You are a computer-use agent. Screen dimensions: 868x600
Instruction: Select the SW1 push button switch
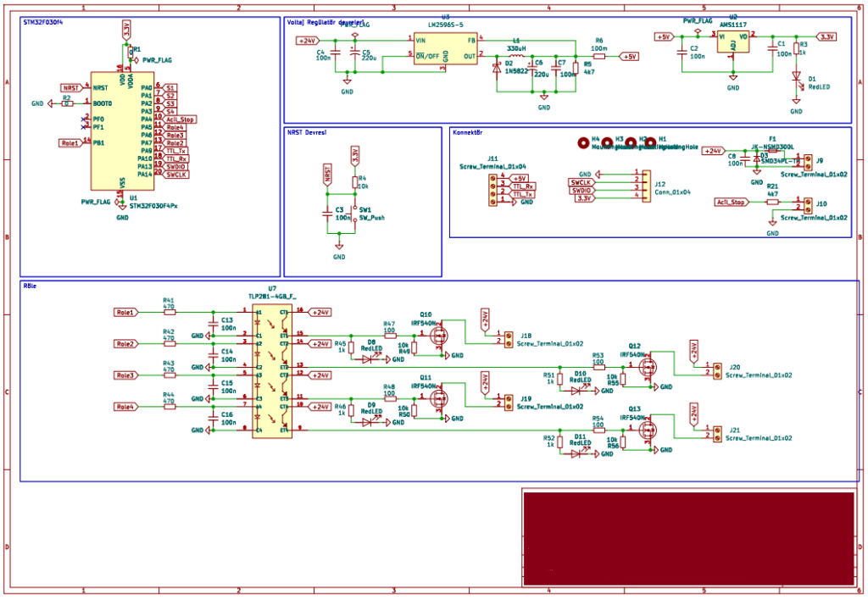(x=354, y=214)
